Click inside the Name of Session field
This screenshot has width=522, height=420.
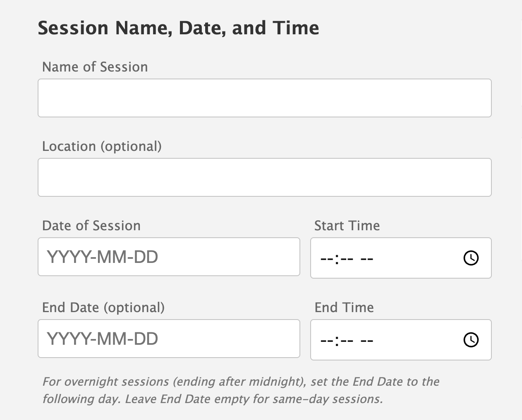(x=264, y=98)
